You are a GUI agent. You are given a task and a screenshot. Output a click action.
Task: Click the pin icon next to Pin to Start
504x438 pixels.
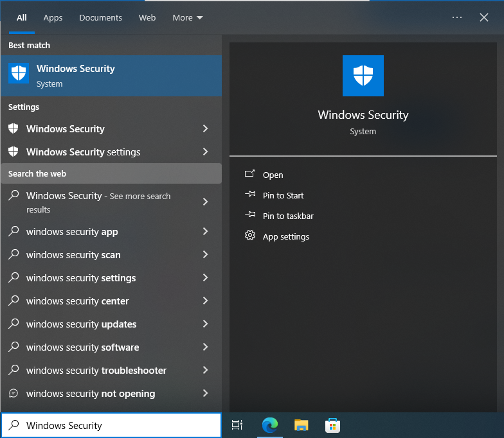pyautogui.click(x=250, y=194)
